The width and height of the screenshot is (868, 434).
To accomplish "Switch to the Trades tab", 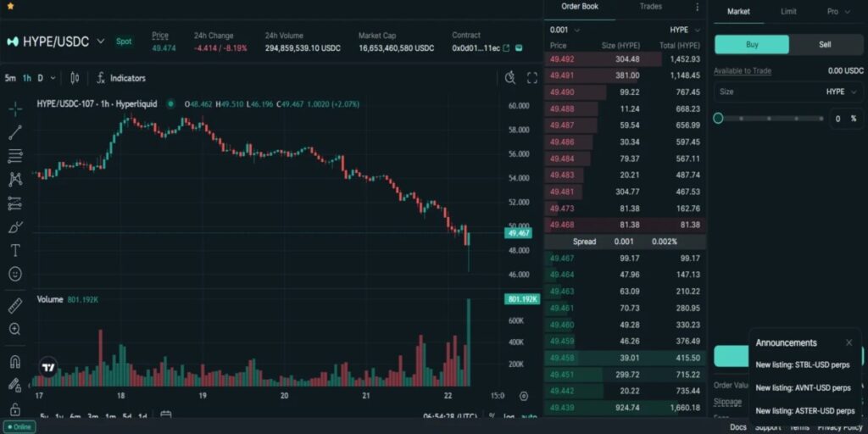I will click(650, 7).
